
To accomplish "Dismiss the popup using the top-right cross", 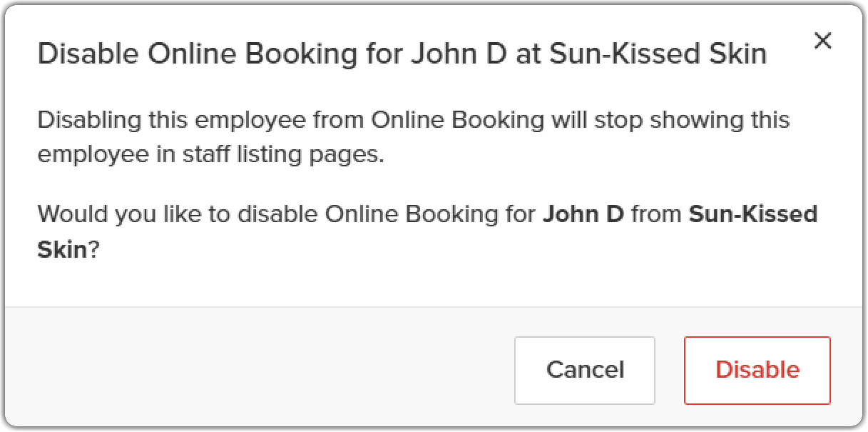I will tap(823, 41).
